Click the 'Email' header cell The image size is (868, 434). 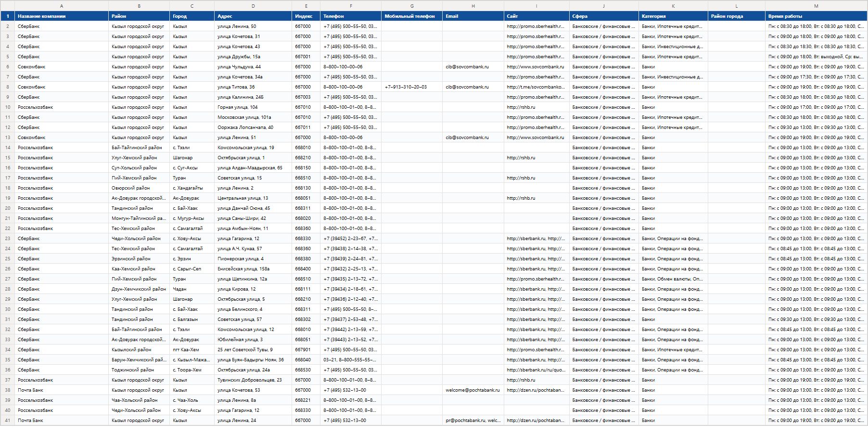point(473,16)
